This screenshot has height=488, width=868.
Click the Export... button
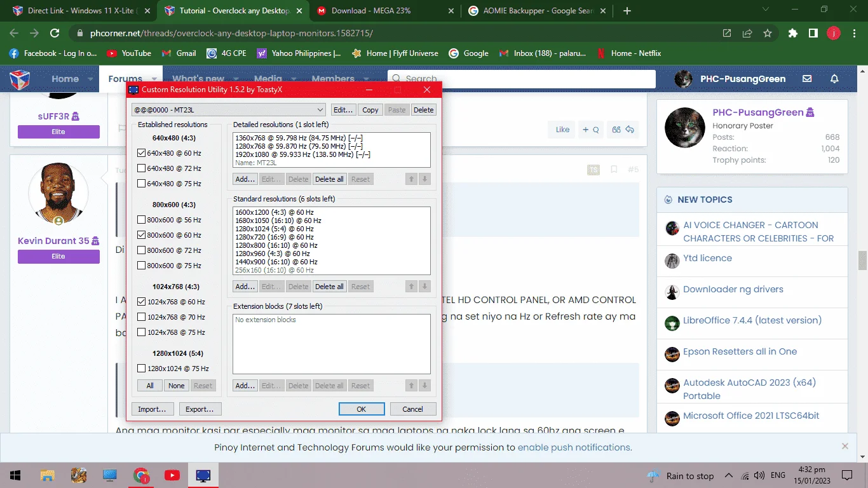tap(200, 409)
